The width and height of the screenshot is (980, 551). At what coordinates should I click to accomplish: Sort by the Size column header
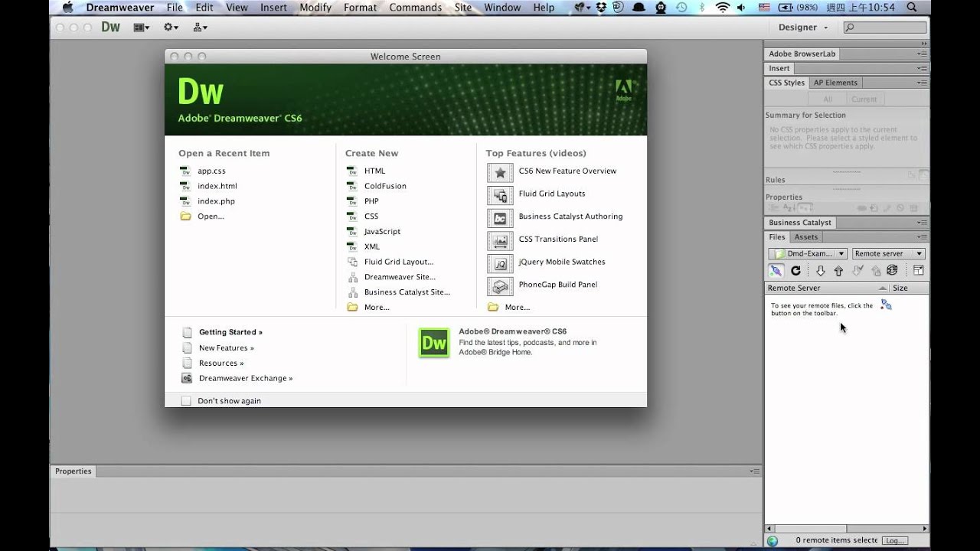click(910, 288)
